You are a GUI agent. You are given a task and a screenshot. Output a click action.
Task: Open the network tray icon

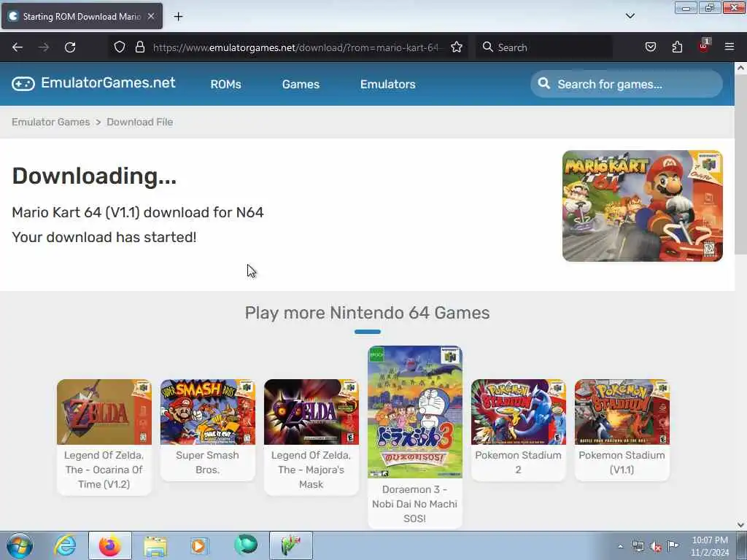point(638,547)
